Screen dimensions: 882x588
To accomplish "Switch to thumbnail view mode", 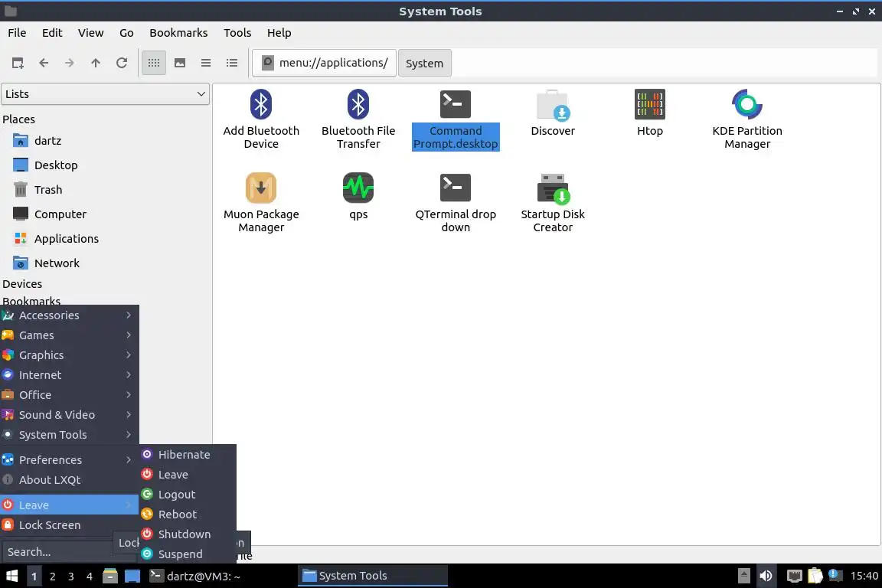I will 180,63.
